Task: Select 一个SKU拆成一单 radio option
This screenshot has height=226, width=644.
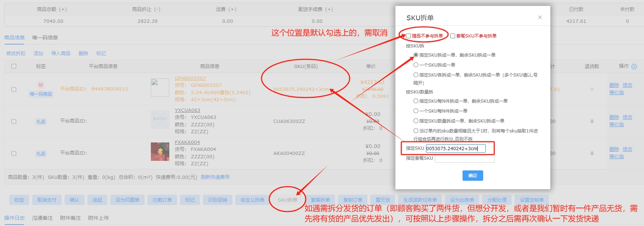Action: point(416,65)
